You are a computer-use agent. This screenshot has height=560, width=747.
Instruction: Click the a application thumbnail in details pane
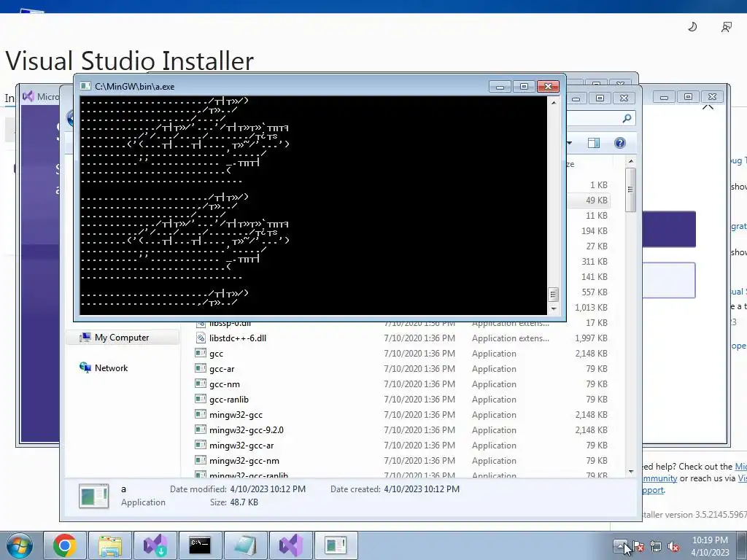[93, 495]
